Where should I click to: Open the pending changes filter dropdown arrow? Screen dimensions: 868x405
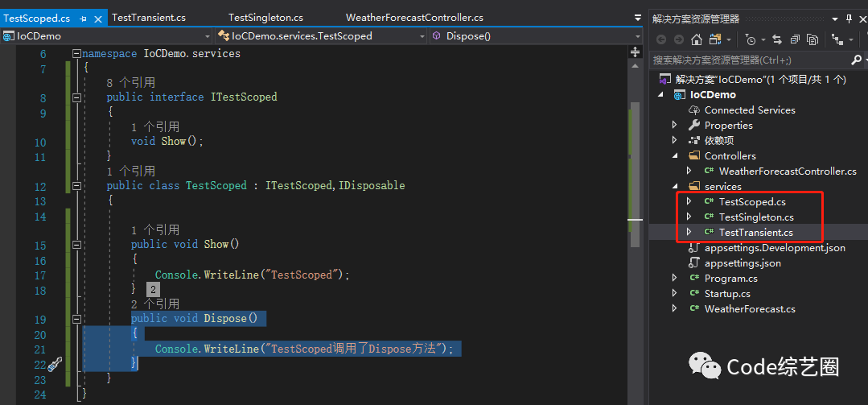click(x=763, y=40)
